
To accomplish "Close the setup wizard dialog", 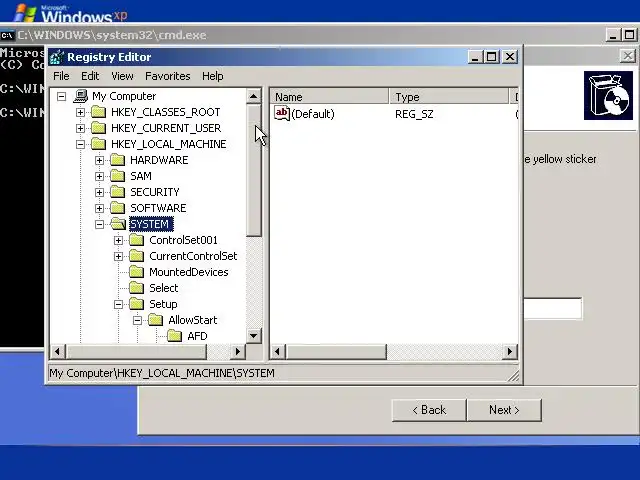I will tap(628, 56).
